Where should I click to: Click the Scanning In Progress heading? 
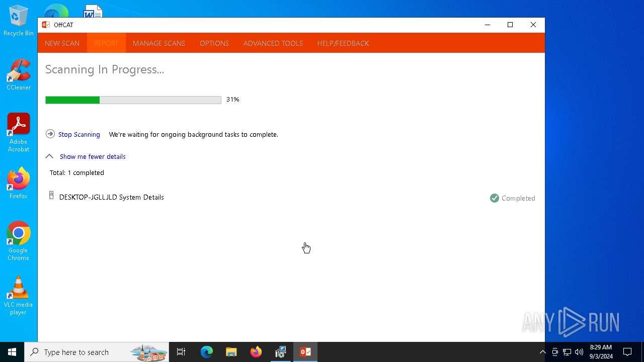(x=105, y=69)
